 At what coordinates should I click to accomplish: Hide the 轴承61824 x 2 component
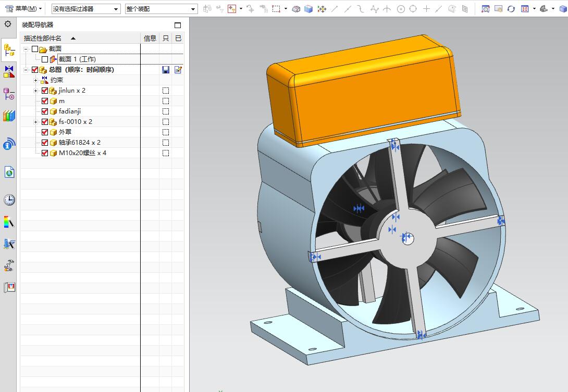click(x=45, y=143)
